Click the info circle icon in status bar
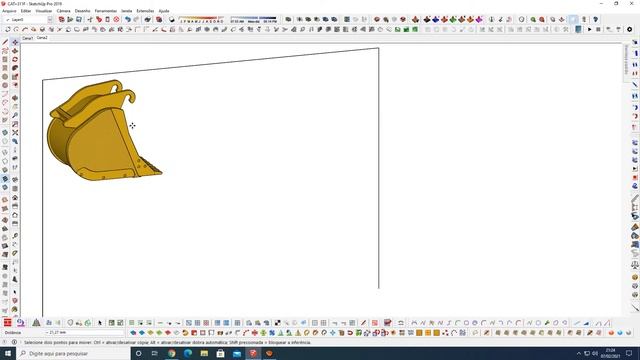Screen dimensions: 640x360 (x=14, y=342)
